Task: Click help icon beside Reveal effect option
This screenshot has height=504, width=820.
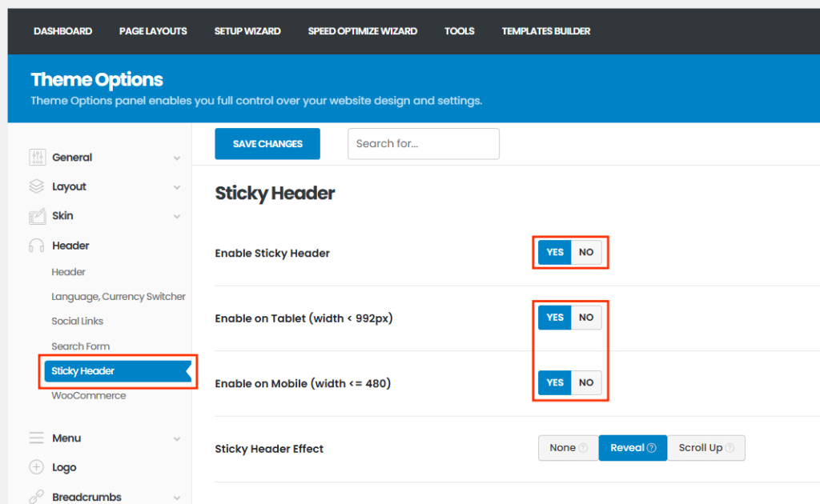Action: tap(652, 448)
